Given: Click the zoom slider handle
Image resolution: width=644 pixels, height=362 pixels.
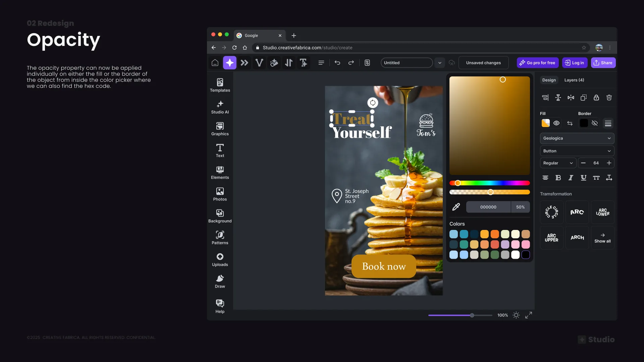Looking at the screenshot, I should click(472, 315).
